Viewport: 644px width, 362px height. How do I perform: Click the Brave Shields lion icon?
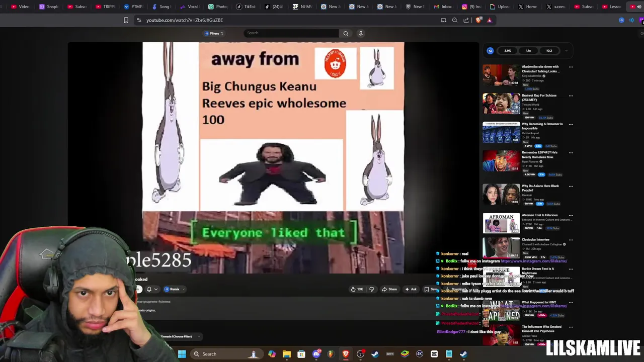[x=478, y=20]
